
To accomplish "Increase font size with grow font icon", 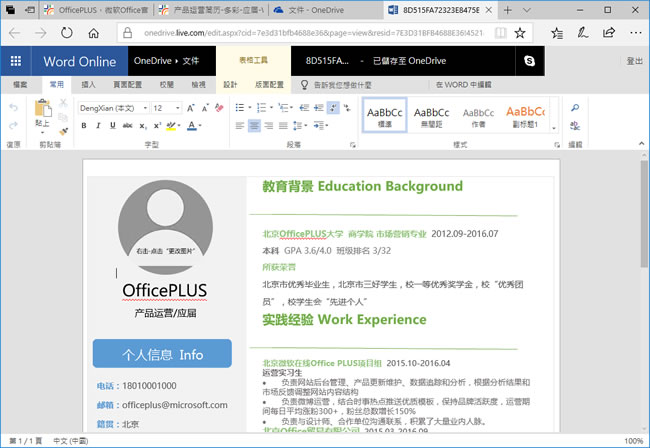I will [x=191, y=108].
